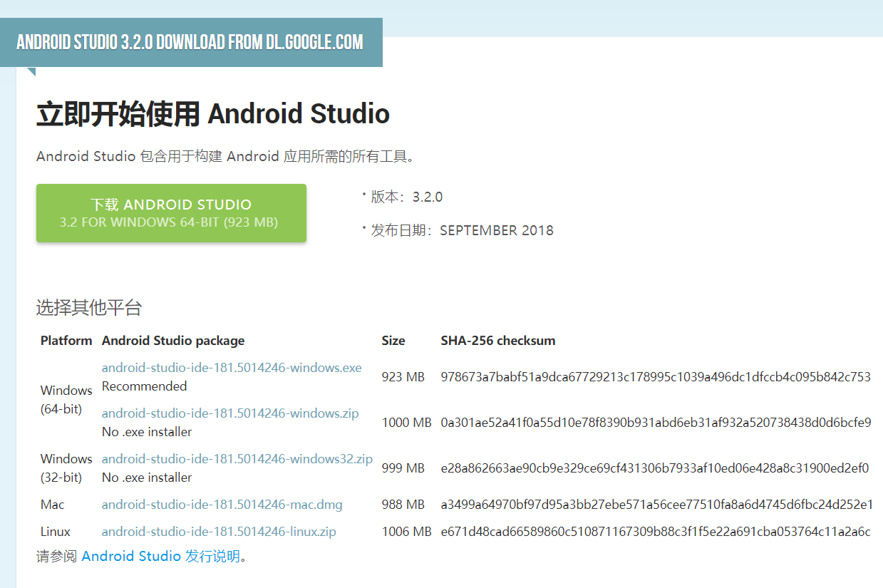883x588 pixels.
Task: Click the 选择其他平台 section heading
Action: tap(89, 308)
